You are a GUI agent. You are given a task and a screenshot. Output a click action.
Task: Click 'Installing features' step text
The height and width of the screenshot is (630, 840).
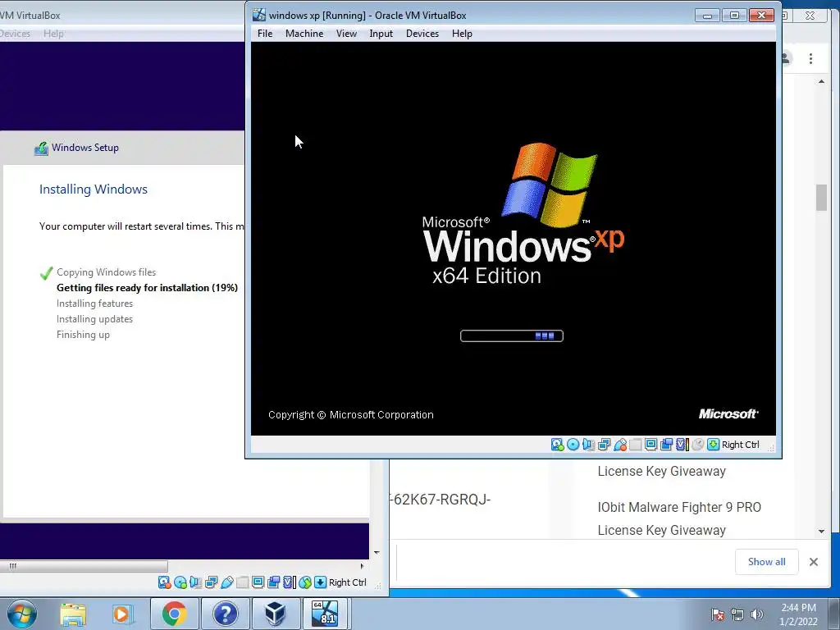(95, 304)
